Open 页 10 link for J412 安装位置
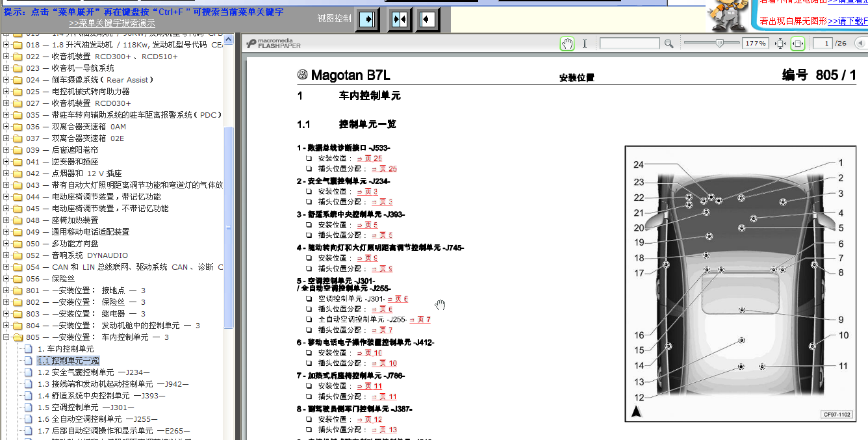This screenshot has height=440, width=868. click(369, 353)
